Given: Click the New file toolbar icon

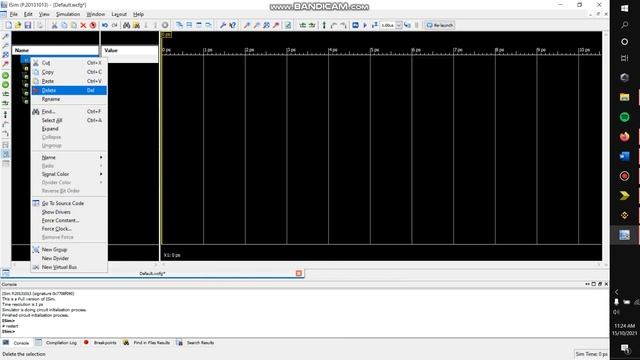Looking at the screenshot, I should pyautogui.click(x=9, y=25).
